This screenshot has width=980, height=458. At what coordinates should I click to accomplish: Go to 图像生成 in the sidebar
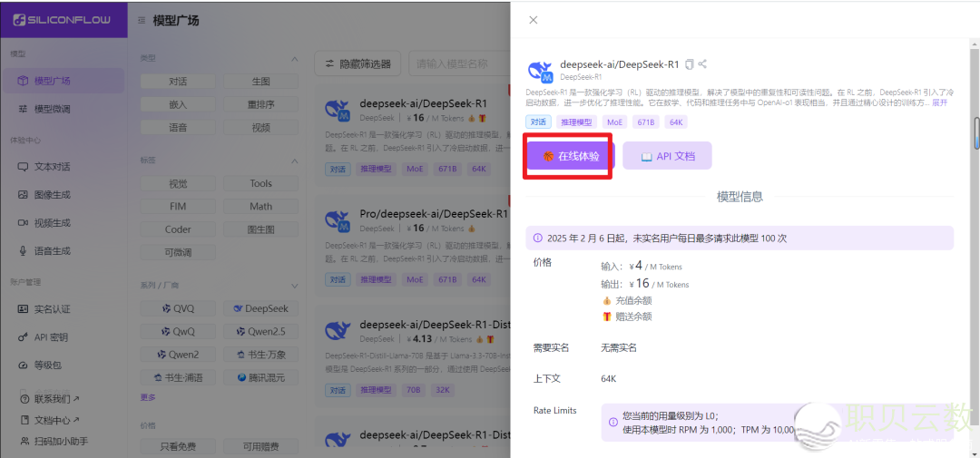pyautogui.click(x=64, y=195)
